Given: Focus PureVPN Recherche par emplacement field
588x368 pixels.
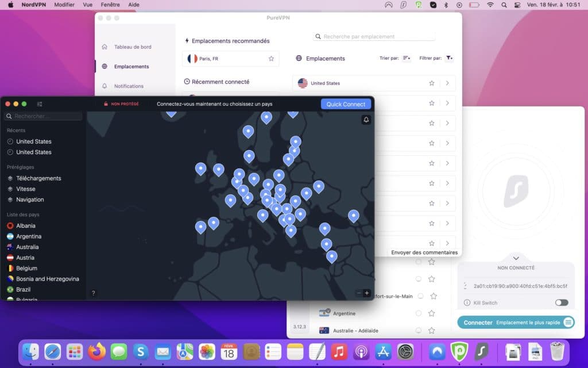Looking at the screenshot, I should point(374,36).
